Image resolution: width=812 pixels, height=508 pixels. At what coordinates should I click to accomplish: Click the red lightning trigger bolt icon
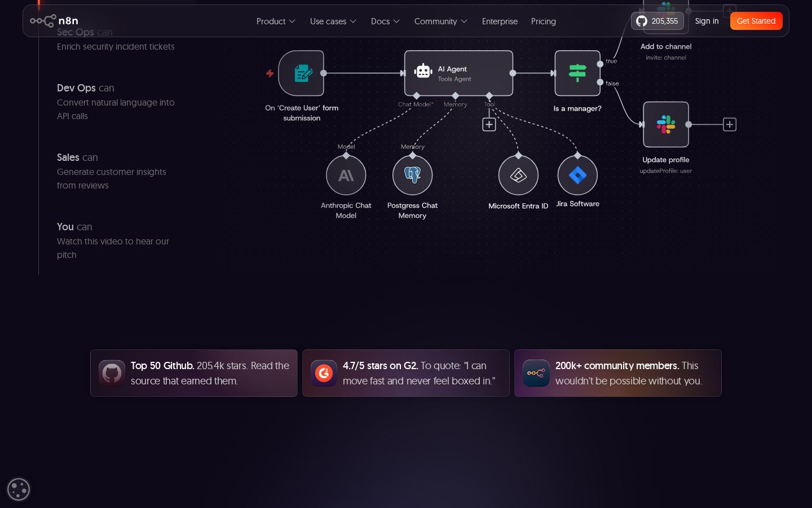pos(270,73)
